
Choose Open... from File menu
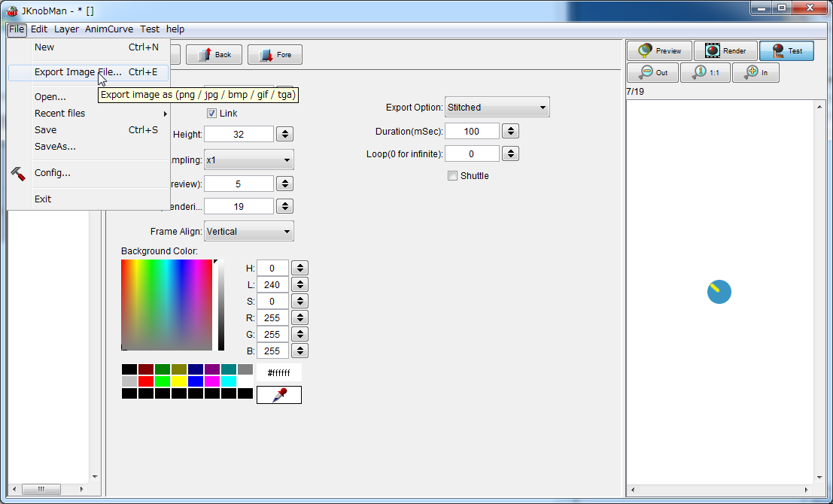point(88,96)
